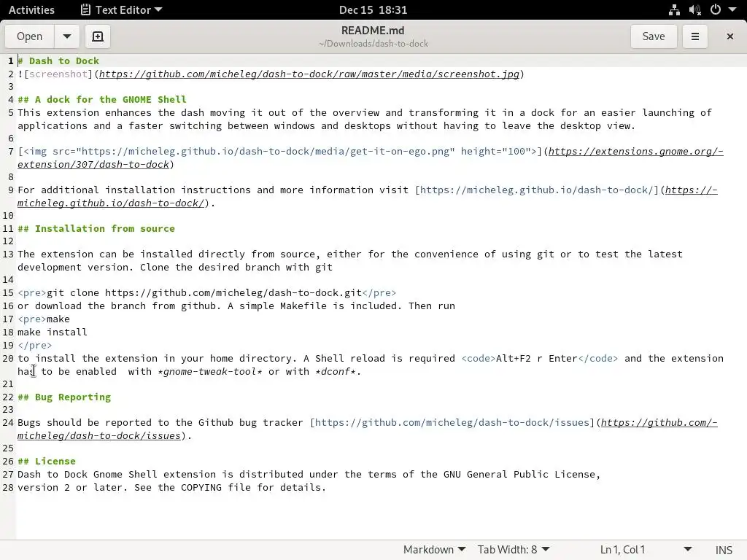Image resolution: width=747 pixels, height=560 pixels.
Task: Click the 'make install' text on line 18
Action: (53, 332)
